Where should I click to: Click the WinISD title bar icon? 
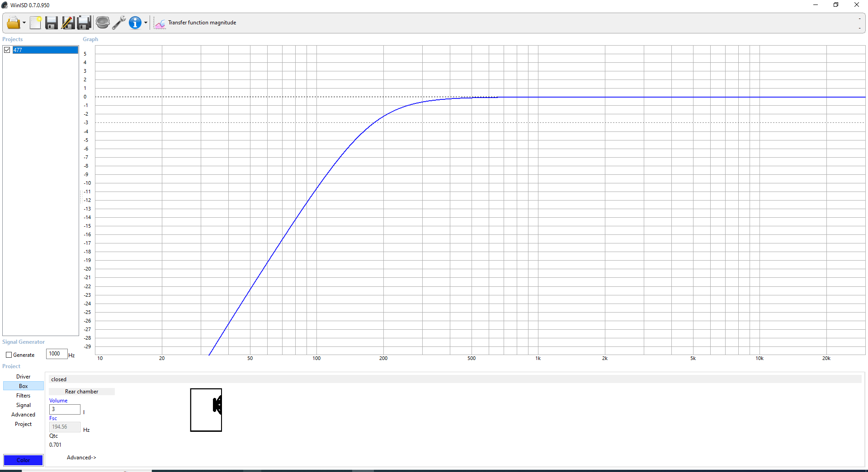5,5
